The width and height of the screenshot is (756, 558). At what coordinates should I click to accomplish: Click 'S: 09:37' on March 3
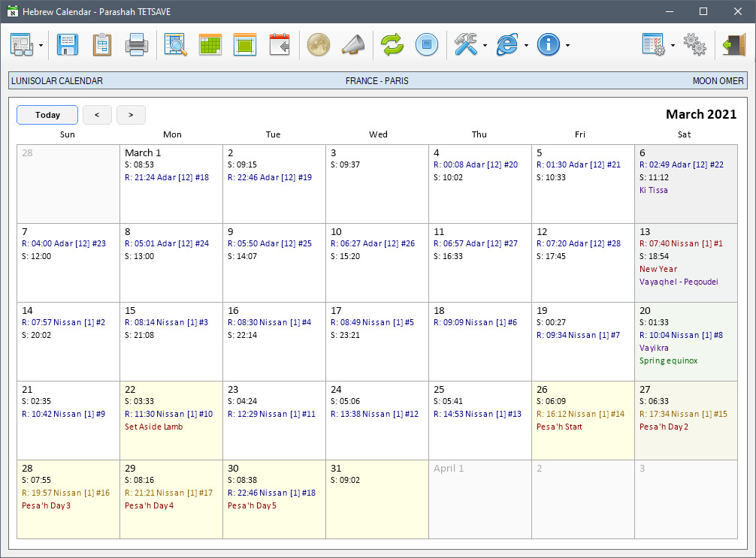(345, 164)
